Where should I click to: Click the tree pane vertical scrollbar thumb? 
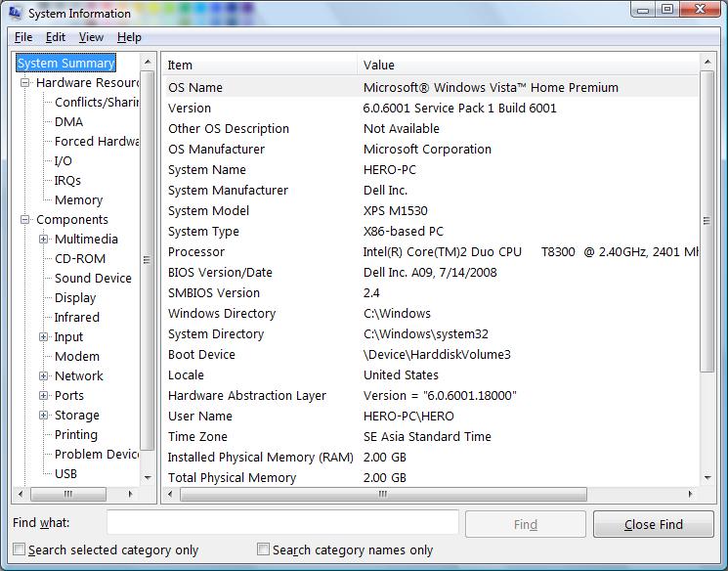pyautogui.click(x=148, y=260)
